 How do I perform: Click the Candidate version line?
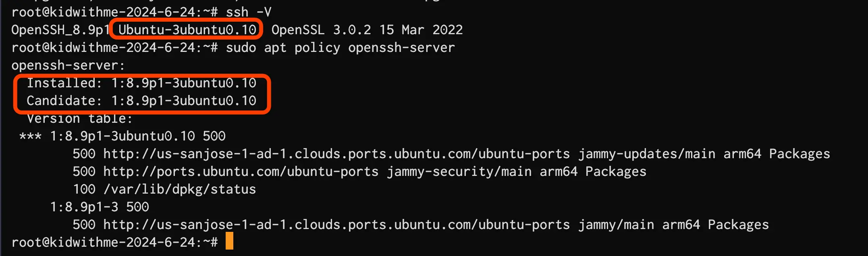141,101
